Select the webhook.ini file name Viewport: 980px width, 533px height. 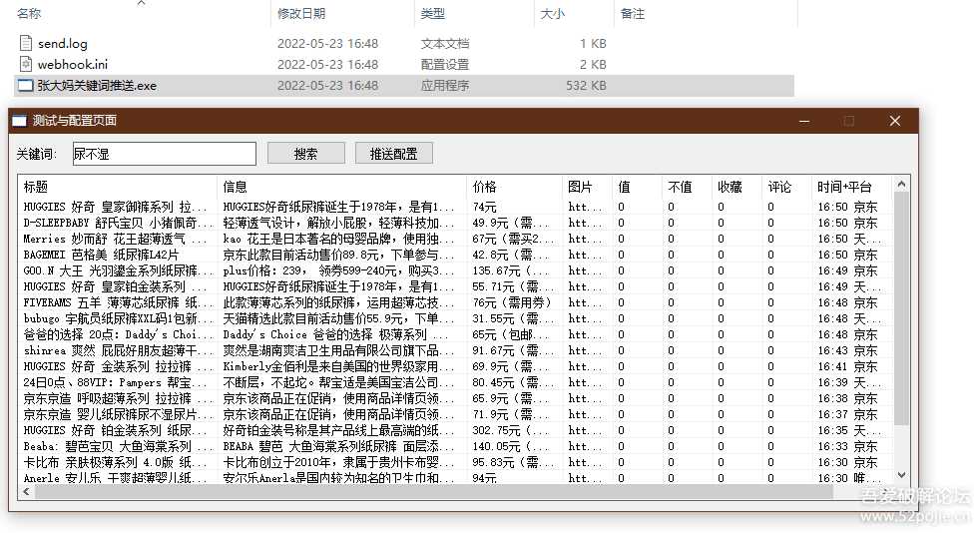coord(73,64)
